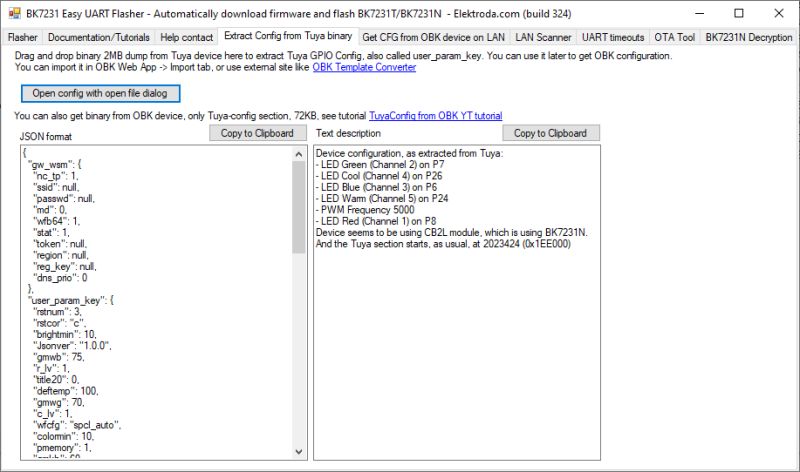Click the "dns_prio": 0 line
Image resolution: width=800 pixels, height=472 pixels.
[60, 278]
